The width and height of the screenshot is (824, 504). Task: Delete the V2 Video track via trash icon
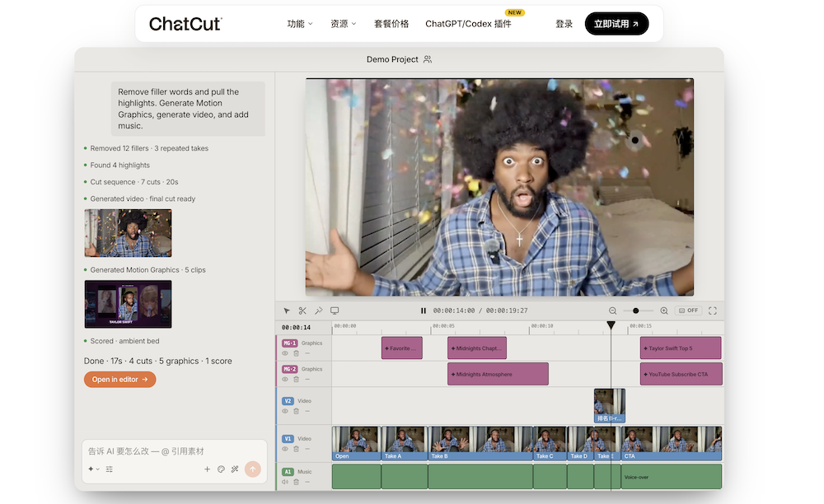(x=296, y=411)
